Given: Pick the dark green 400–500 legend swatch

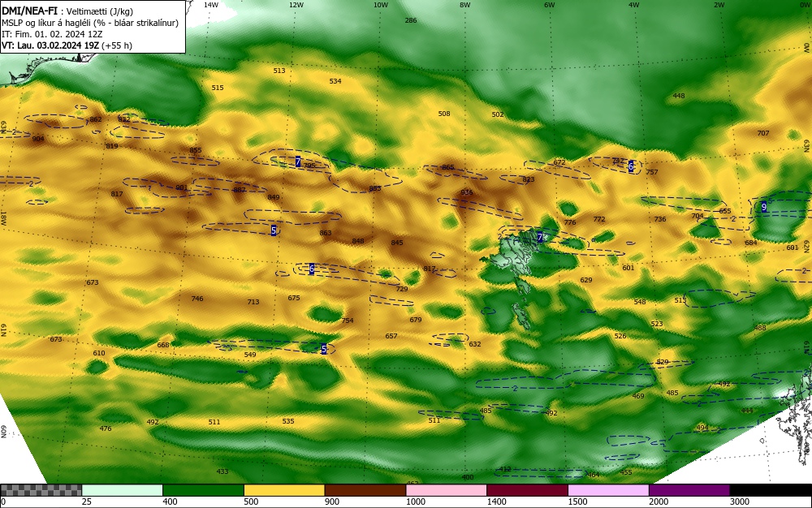Looking at the screenshot, I should 203,490.
